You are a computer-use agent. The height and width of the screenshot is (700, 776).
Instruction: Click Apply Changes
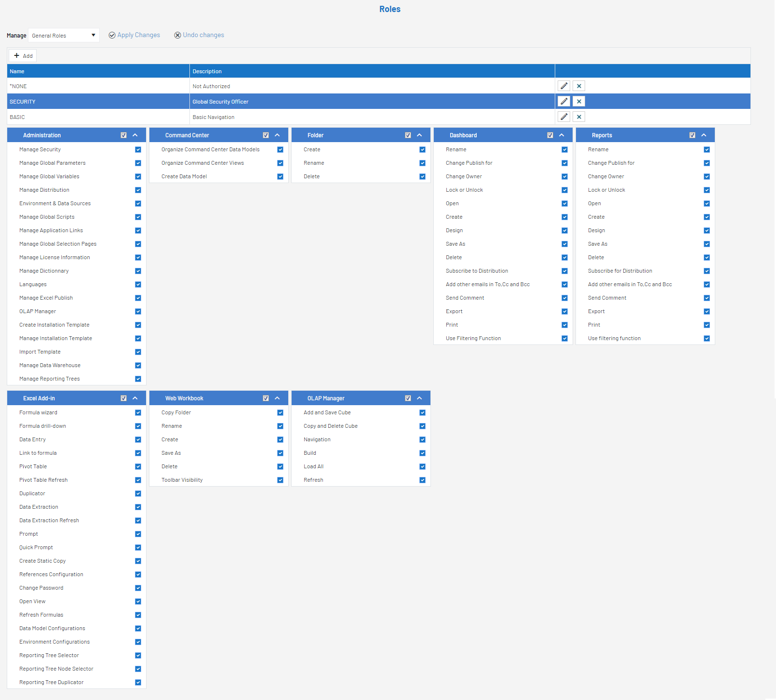point(134,35)
